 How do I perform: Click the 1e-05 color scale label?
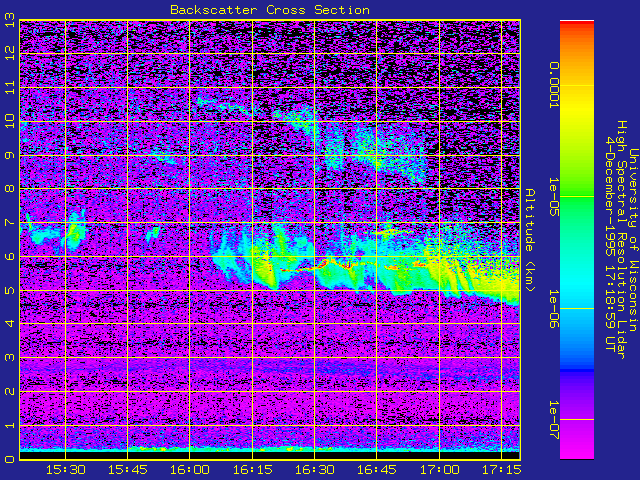click(x=554, y=197)
